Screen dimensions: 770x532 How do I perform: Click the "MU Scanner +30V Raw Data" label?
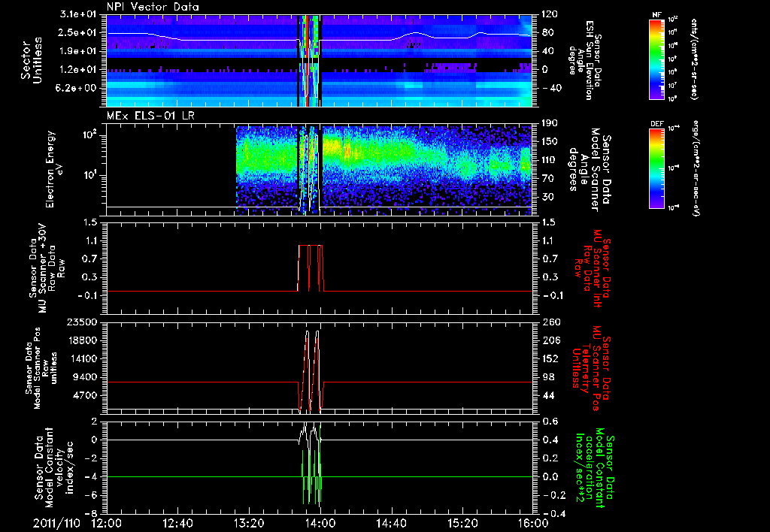tap(47, 268)
